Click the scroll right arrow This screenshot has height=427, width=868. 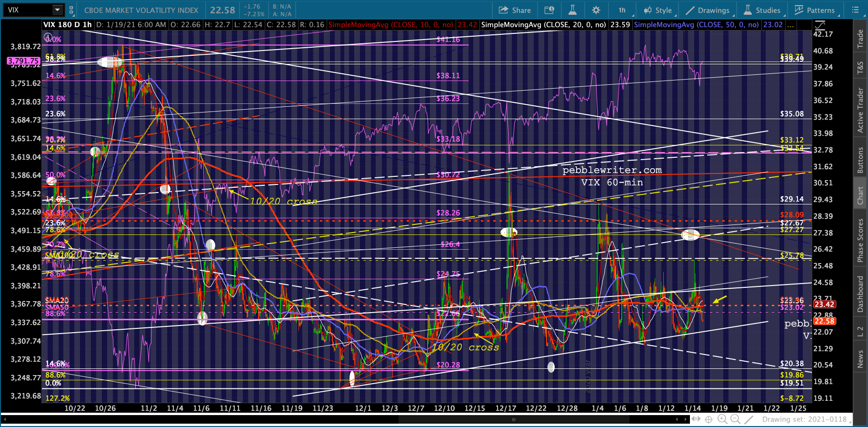(685, 419)
